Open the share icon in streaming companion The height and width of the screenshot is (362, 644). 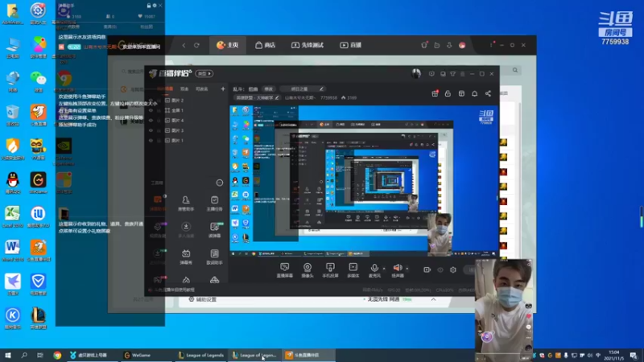click(x=488, y=93)
